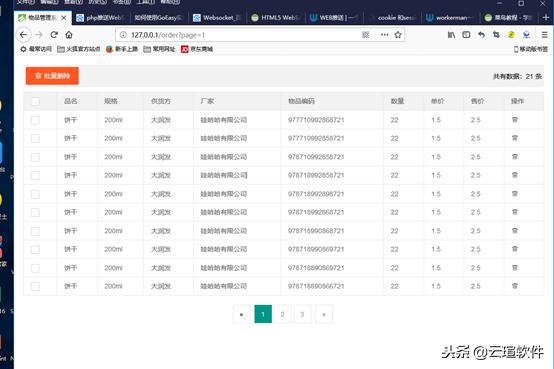Go back using the browser back arrow
The height and width of the screenshot is (369, 554).
23,35
